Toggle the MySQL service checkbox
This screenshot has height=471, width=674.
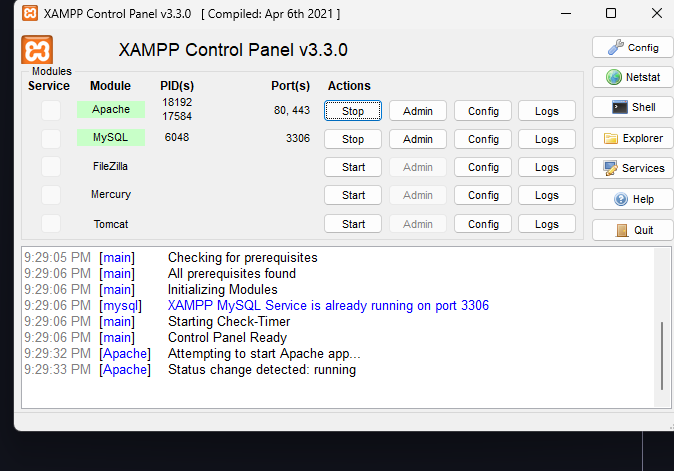coord(51,139)
